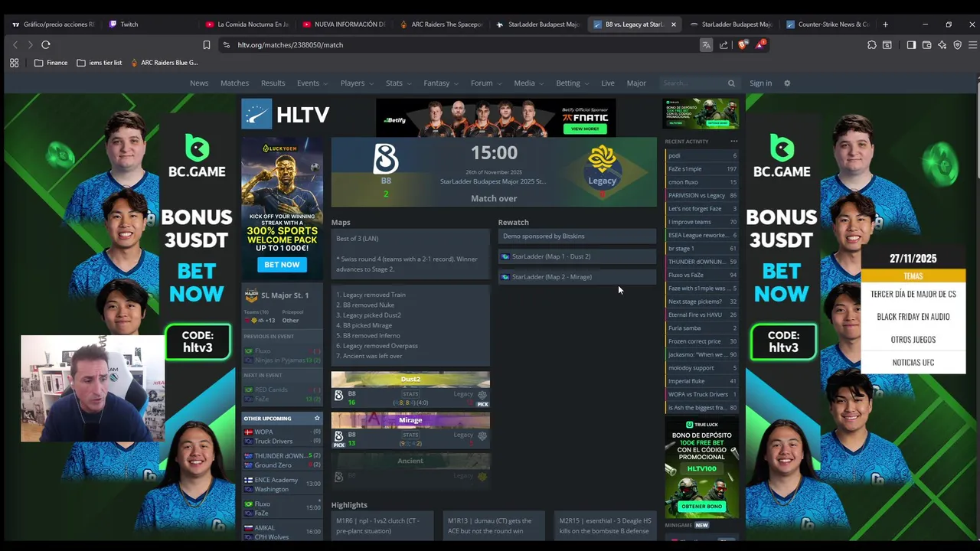Toggle the browser sidebar panel icon

(x=911, y=45)
